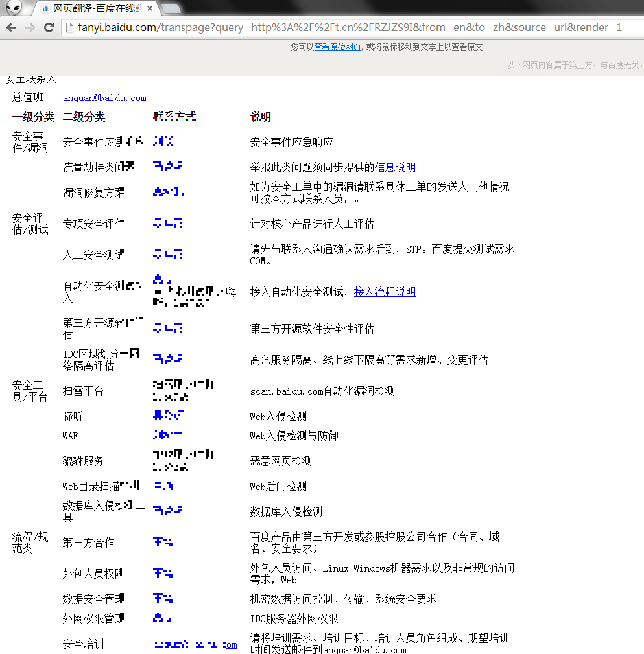Click the 安全培训 row label
This screenshot has height=654, width=644.
click(x=83, y=644)
